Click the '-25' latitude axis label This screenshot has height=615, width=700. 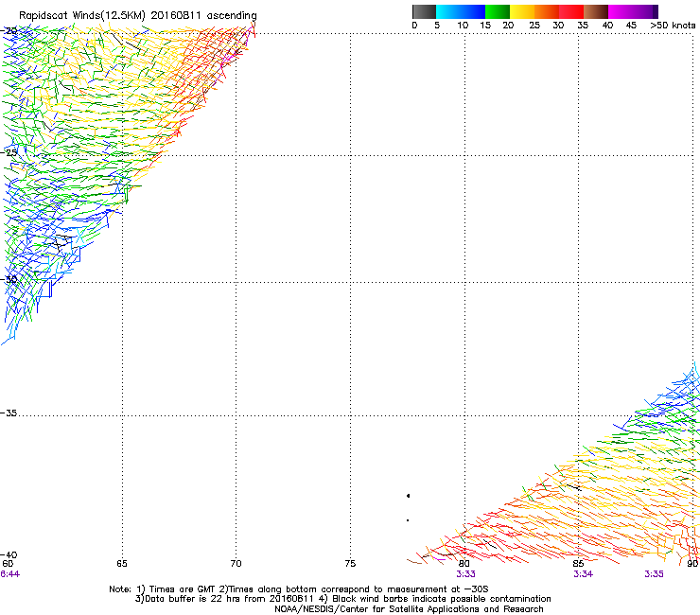click(x=9, y=152)
